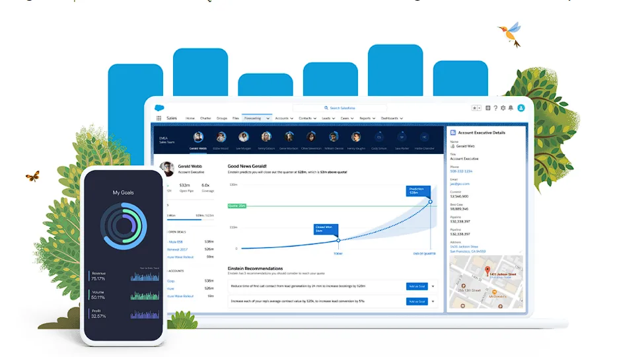Click the search magnifier icon
The height and width of the screenshot is (357, 644).
(326, 108)
